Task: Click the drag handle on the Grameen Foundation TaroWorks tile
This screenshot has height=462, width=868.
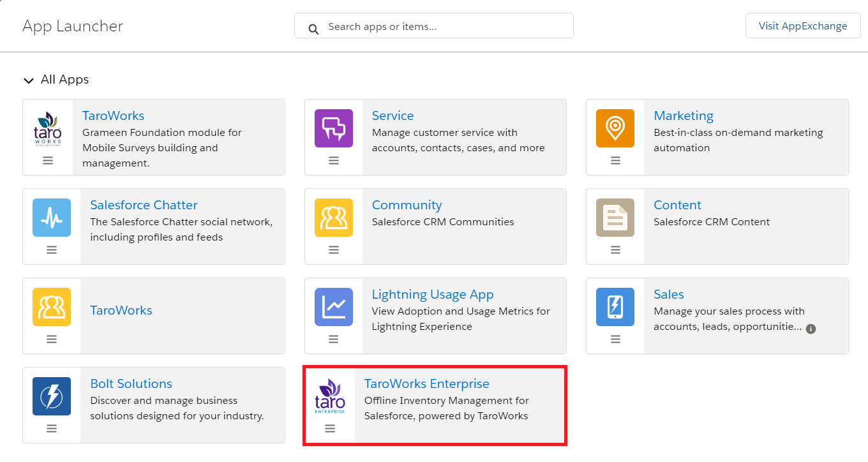Action: pyautogui.click(x=48, y=161)
